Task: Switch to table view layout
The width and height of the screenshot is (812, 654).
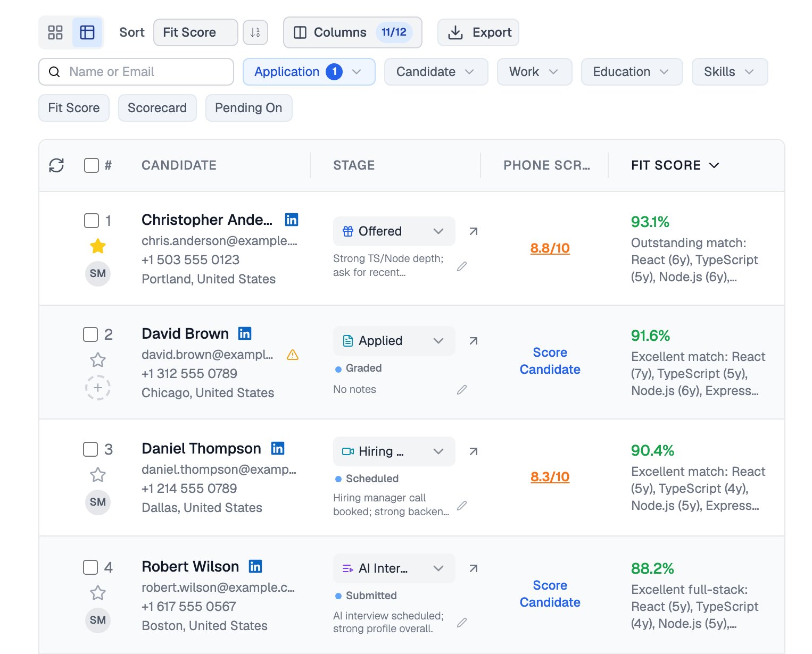Action: pyautogui.click(x=87, y=32)
